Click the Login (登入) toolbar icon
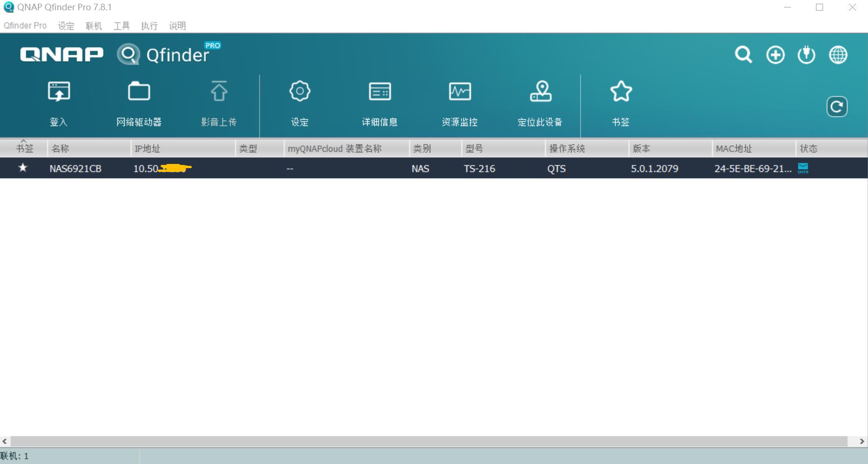This screenshot has height=464, width=868. pos(59,91)
